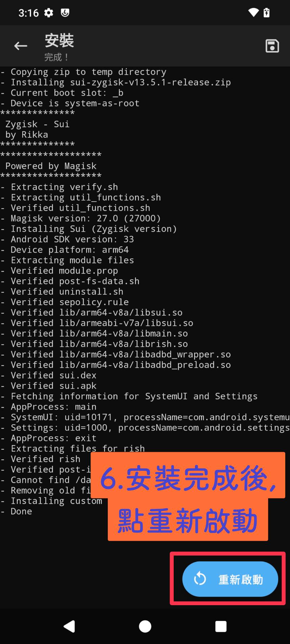Select the sui-zygisk-v13.5.1-release.zip log line
This screenshot has height=644, width=290.
(120, 82)
